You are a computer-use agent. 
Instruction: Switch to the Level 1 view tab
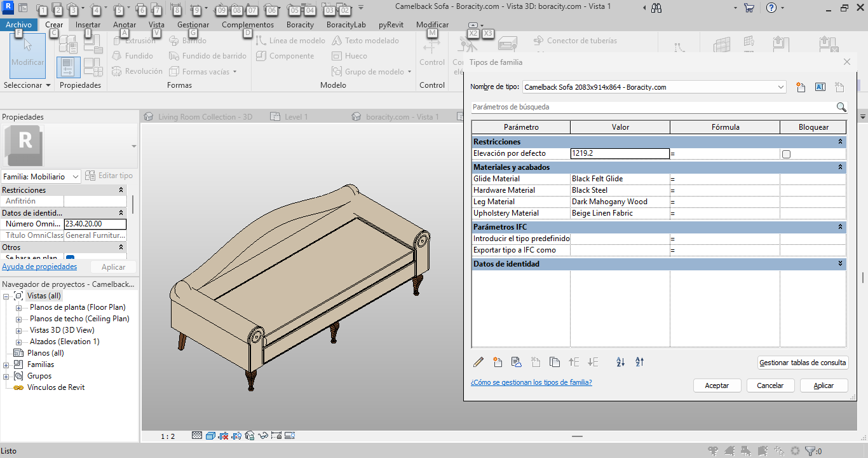point(296,116)
